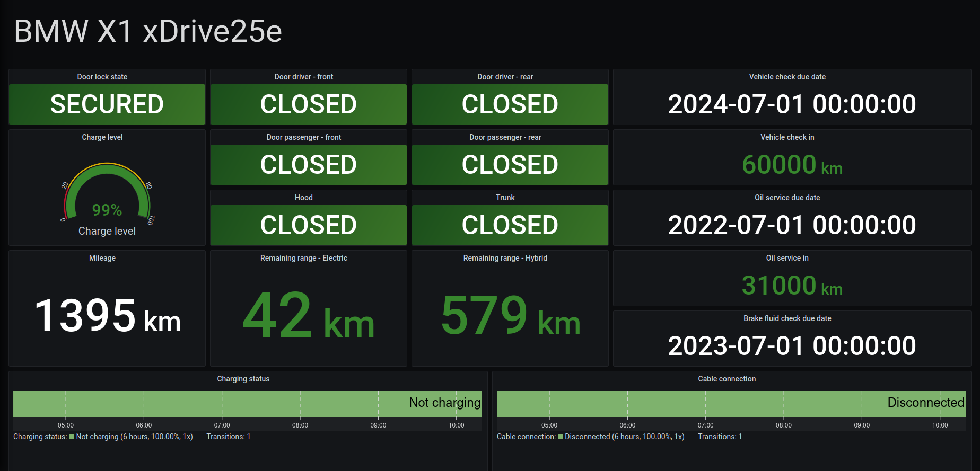
Task: Open the Charge level panel title
Action: point(102,137)
